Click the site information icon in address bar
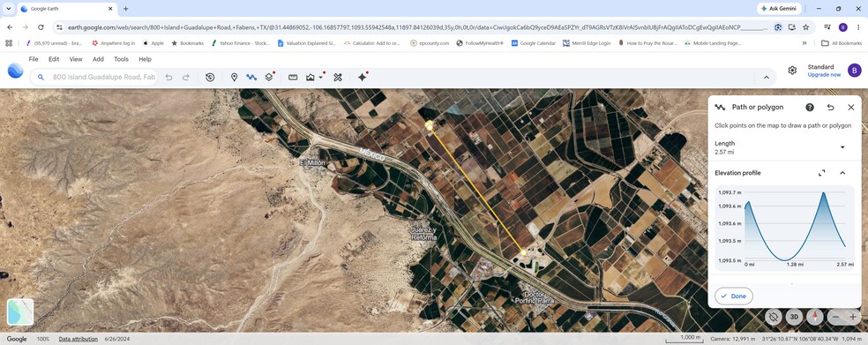This screenshot has width=868, height=345. (x=59, y=27)
